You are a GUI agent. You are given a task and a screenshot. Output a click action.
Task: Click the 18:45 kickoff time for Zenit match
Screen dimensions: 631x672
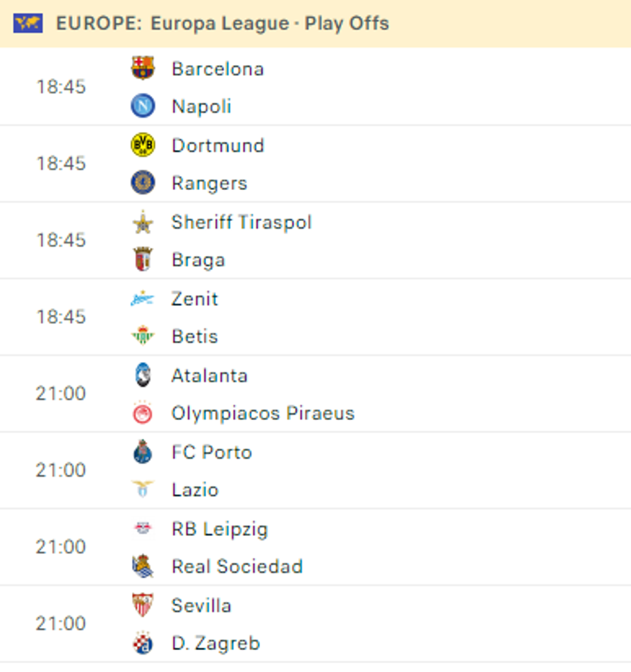(x=61, y=317)
